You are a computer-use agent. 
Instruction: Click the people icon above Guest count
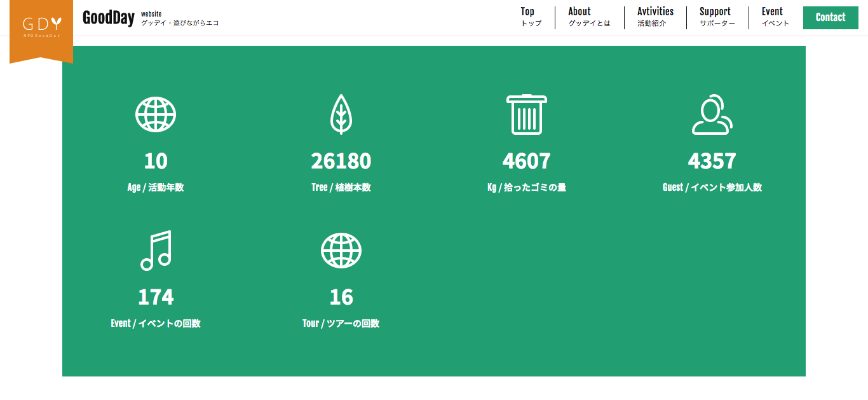coord(712,114)
